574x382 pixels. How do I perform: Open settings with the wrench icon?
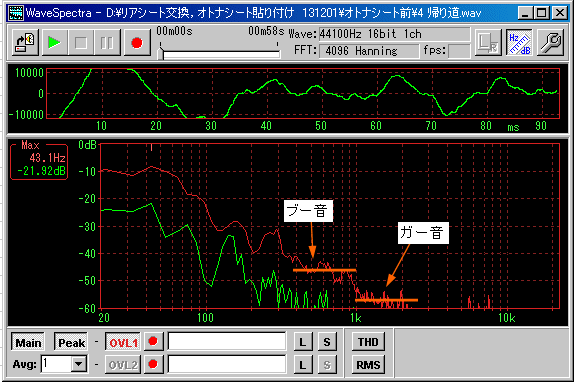550,43
